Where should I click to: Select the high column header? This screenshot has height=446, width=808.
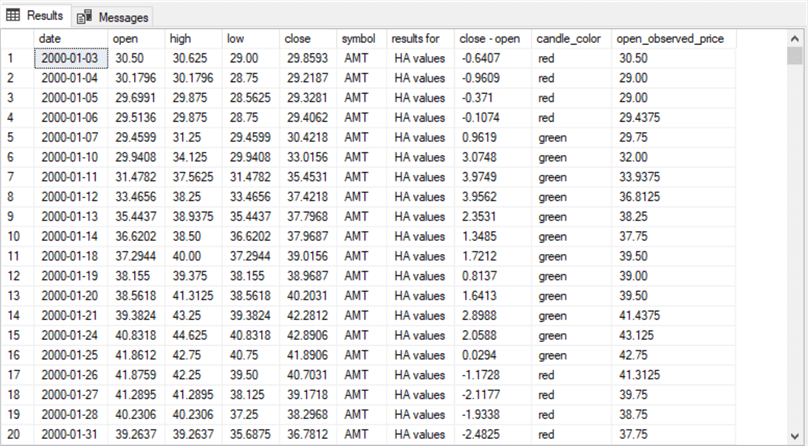194,39
